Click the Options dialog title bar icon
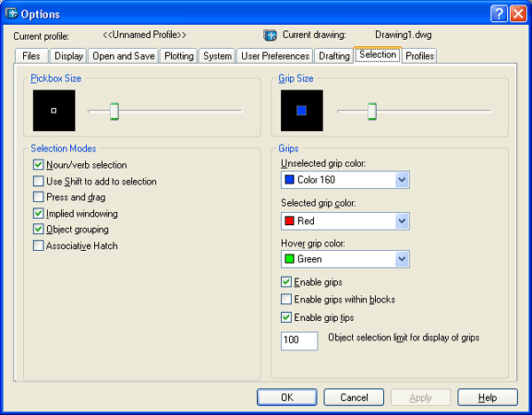 [x=12, y=12]
